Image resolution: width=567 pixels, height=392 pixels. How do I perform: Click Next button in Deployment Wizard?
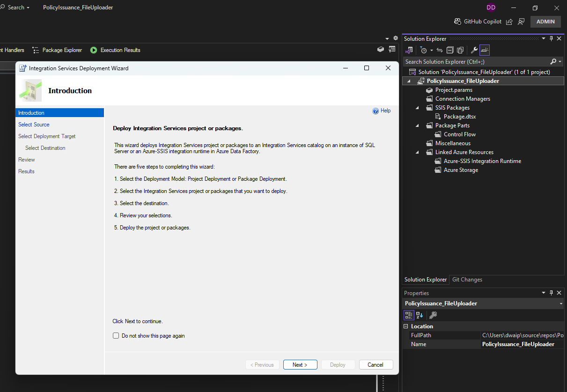pos(300,365)
